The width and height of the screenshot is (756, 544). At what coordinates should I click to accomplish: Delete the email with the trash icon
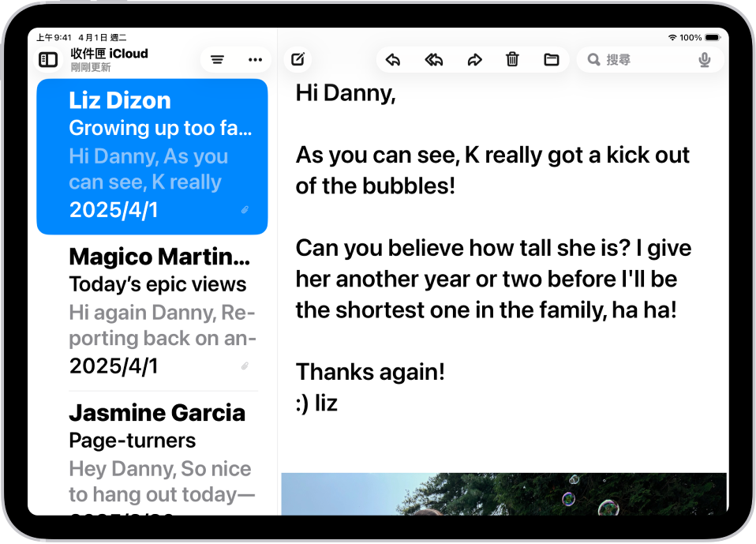(512, 58)
